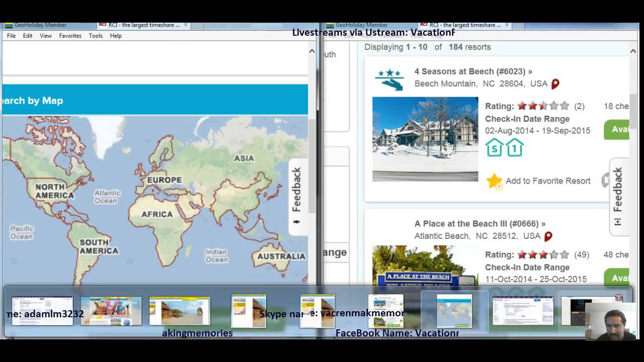
Task: Click the Search by Map header
Action: (155, 100)
